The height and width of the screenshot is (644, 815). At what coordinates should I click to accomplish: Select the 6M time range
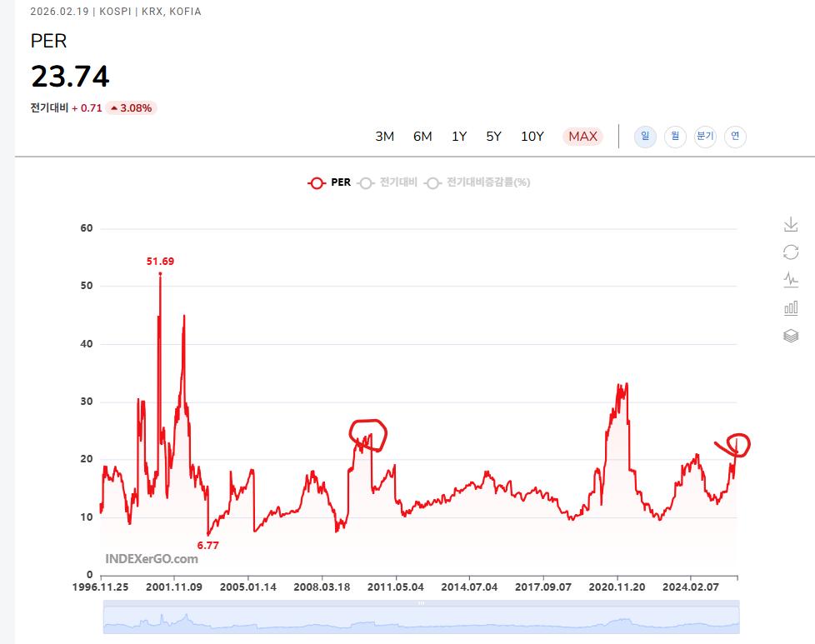click(422, 137)
